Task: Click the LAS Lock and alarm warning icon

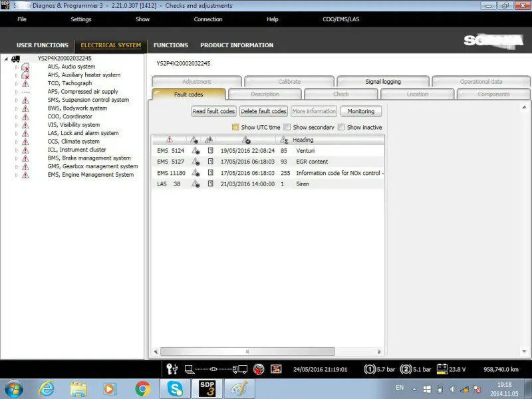Action: [25, 134]
